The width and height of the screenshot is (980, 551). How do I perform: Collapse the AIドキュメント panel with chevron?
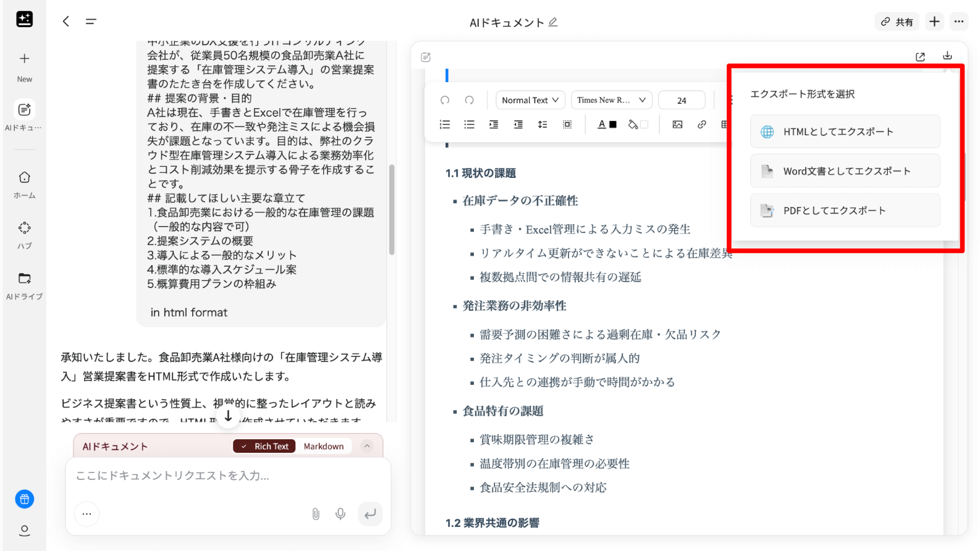tap(367, 446)
